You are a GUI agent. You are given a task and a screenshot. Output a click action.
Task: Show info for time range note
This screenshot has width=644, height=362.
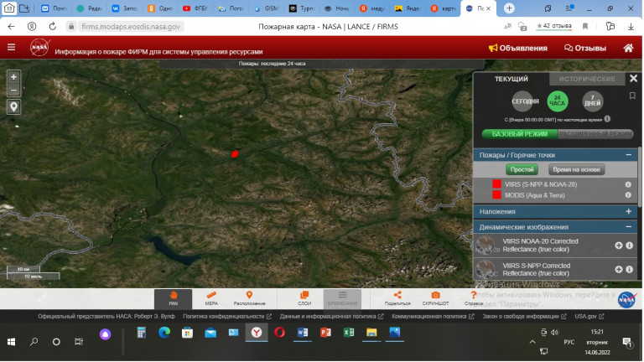tap(607, 119)
